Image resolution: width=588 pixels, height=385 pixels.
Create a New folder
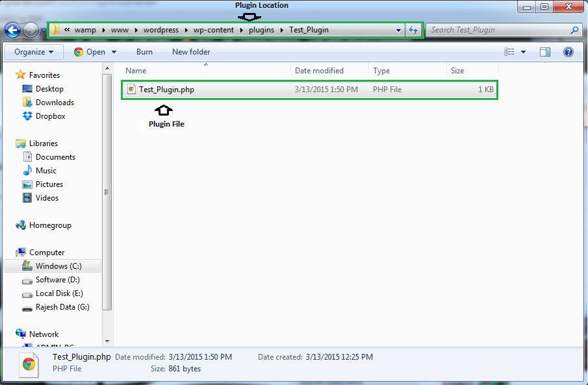click(191, 52)
